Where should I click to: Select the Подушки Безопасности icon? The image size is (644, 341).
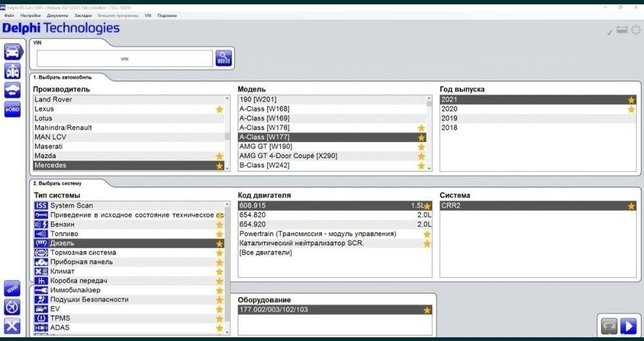pos(41,300)
